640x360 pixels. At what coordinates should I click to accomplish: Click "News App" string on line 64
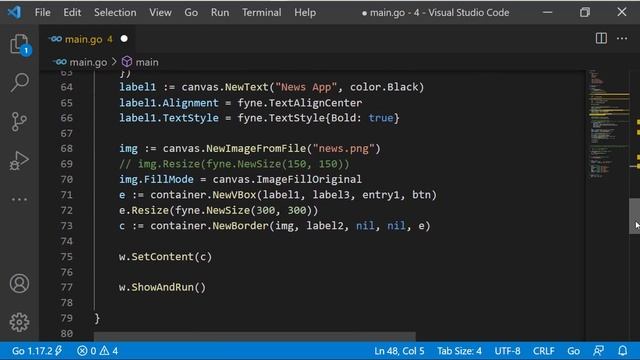(306, 87)
